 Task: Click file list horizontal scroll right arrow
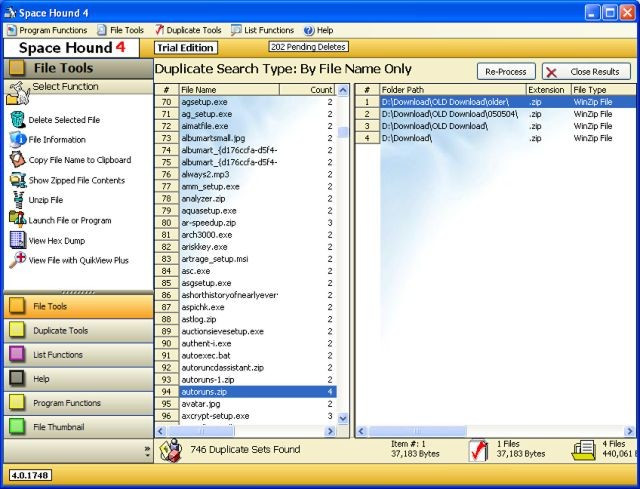point(330,431)
